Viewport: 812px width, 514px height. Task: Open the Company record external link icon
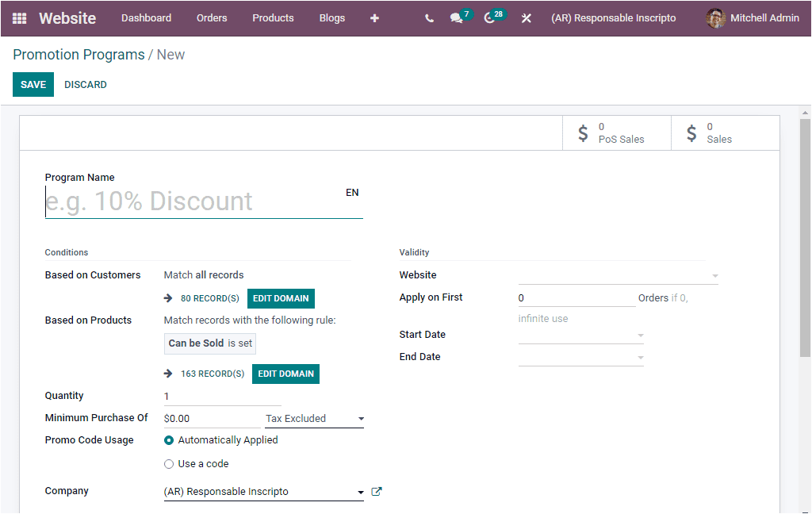(376, 491)
